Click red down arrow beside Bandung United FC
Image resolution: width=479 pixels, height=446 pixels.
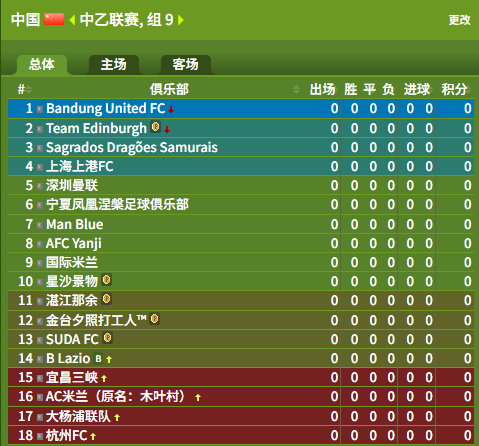(x=171, y=109)
